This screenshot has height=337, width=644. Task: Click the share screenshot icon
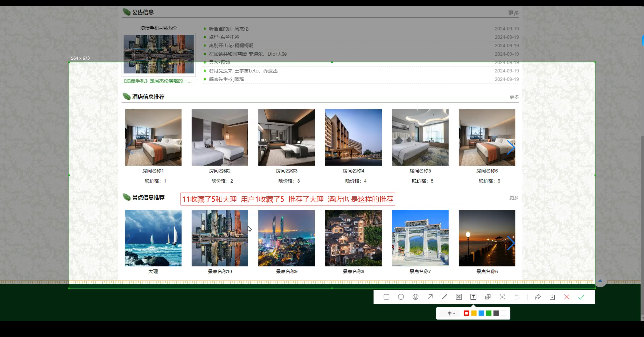pos(538,297)
